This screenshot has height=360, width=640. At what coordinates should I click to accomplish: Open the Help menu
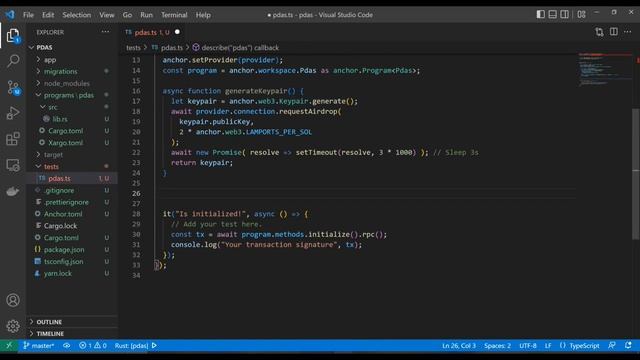[203, 15]
